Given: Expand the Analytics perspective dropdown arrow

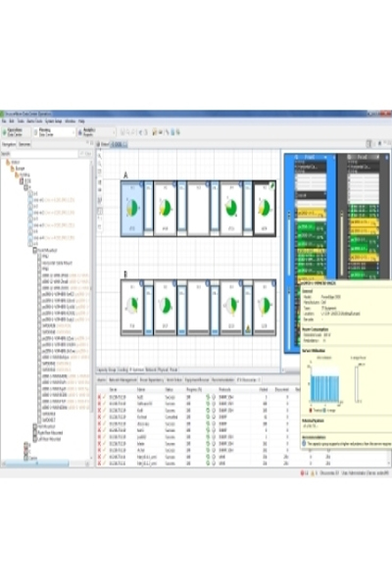Looking at the screenshot, I should (x=114, y=132).
